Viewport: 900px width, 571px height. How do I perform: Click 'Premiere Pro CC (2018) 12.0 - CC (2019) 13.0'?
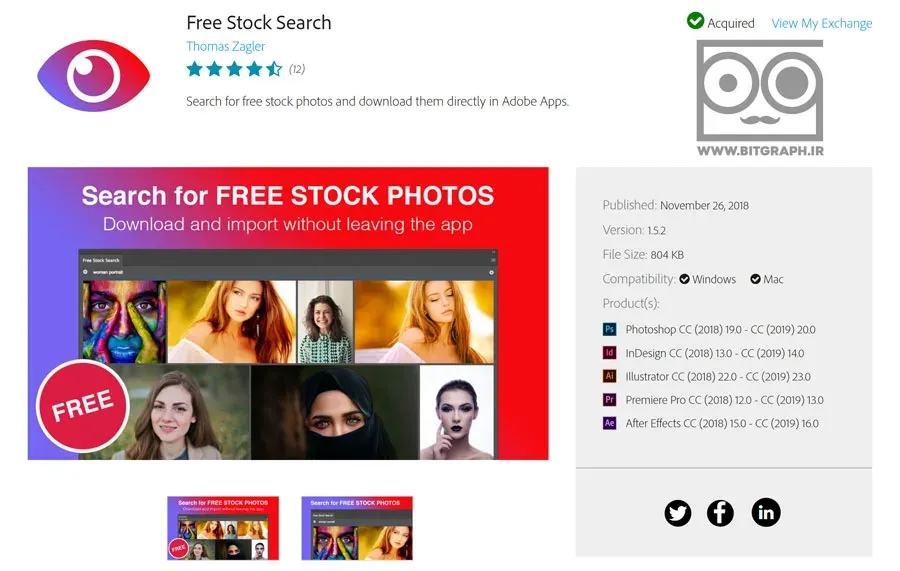[724, 400]
